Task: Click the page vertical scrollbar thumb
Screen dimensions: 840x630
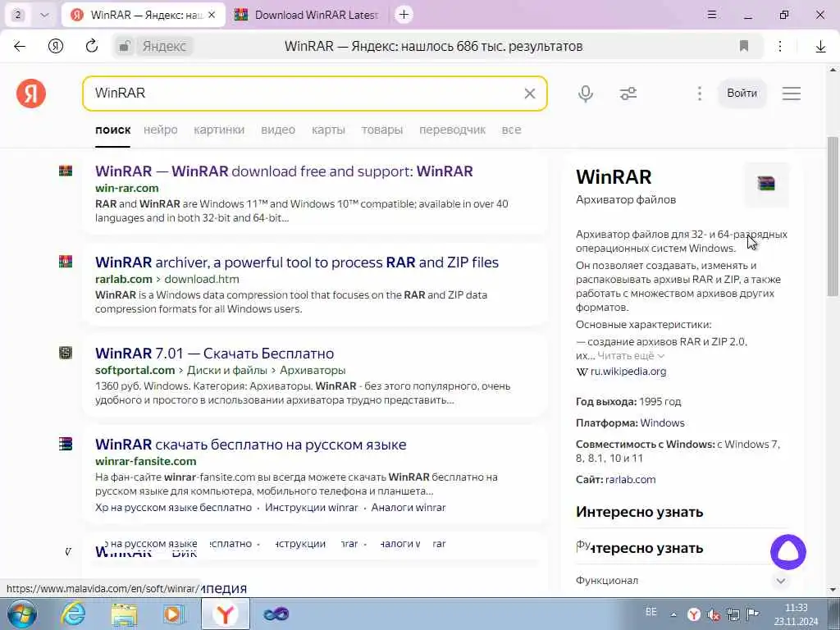Action: (x=833, y=216)
